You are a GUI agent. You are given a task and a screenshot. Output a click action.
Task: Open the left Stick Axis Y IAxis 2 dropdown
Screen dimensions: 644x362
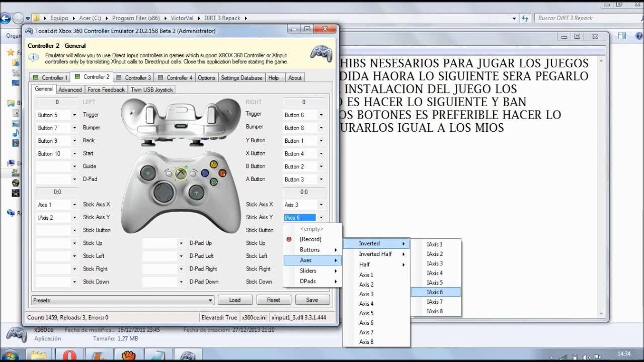[x=74, y=218]
